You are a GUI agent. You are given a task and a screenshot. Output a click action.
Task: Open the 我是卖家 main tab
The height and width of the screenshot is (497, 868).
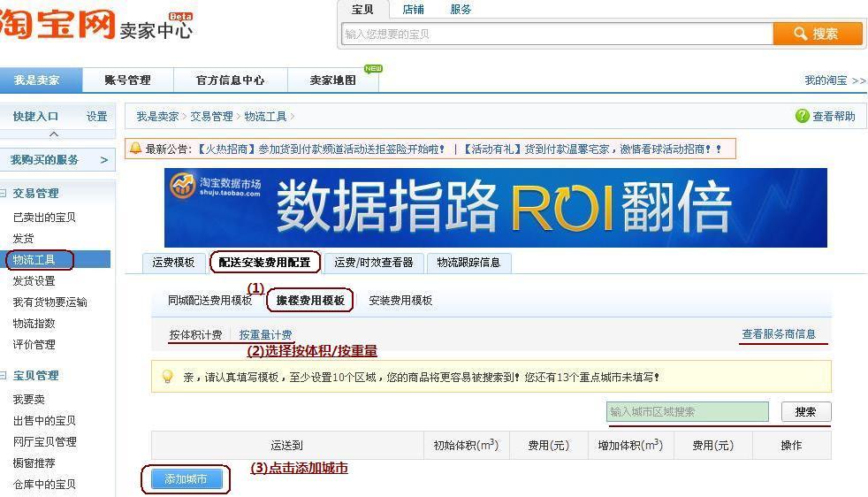[42, 80]
